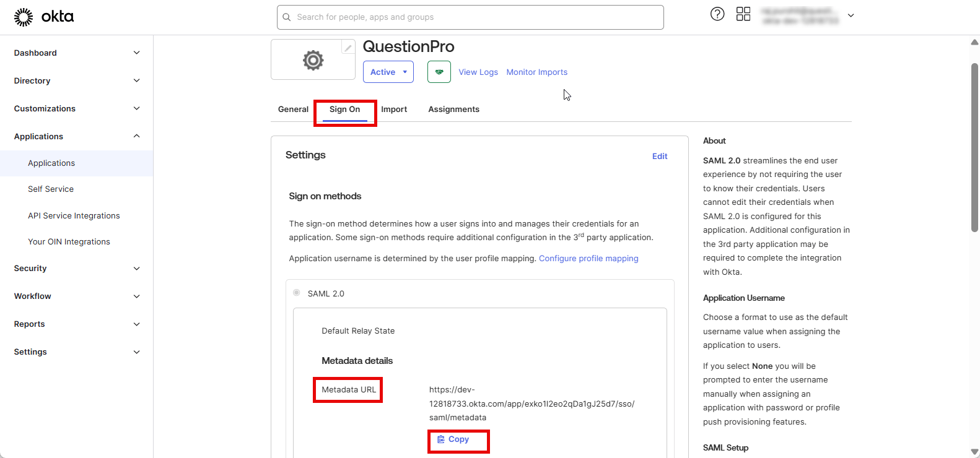Copy the Metadata URL
The height and width of the screenshot is (458, 980).
point(453,439)
